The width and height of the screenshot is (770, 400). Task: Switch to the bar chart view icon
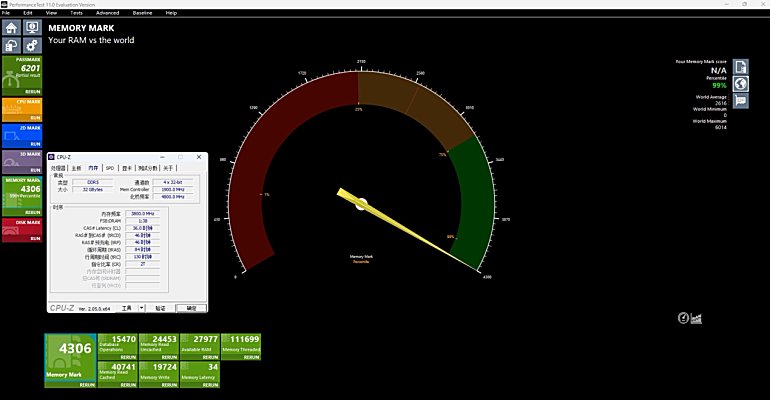pyautogui.click(x=696, y=319)
